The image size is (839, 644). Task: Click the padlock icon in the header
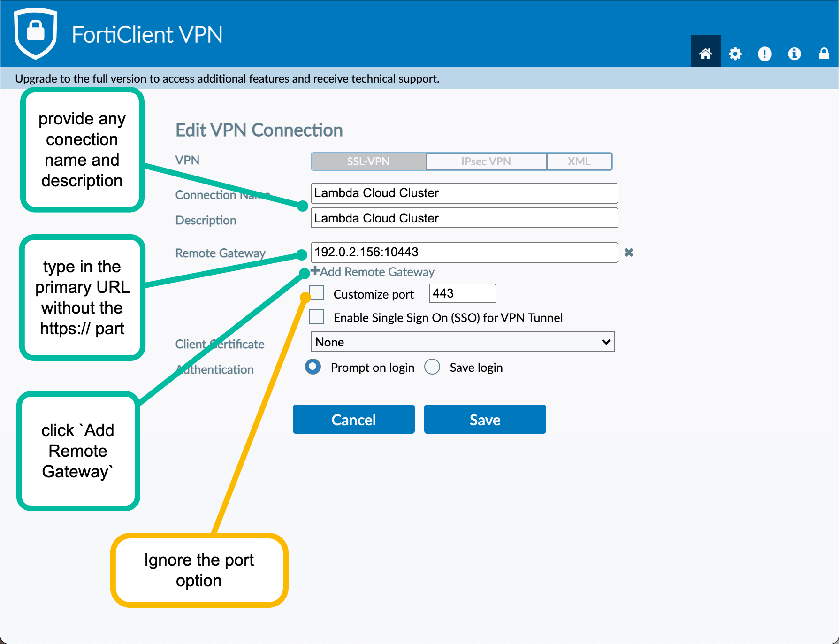pos(824,54)
